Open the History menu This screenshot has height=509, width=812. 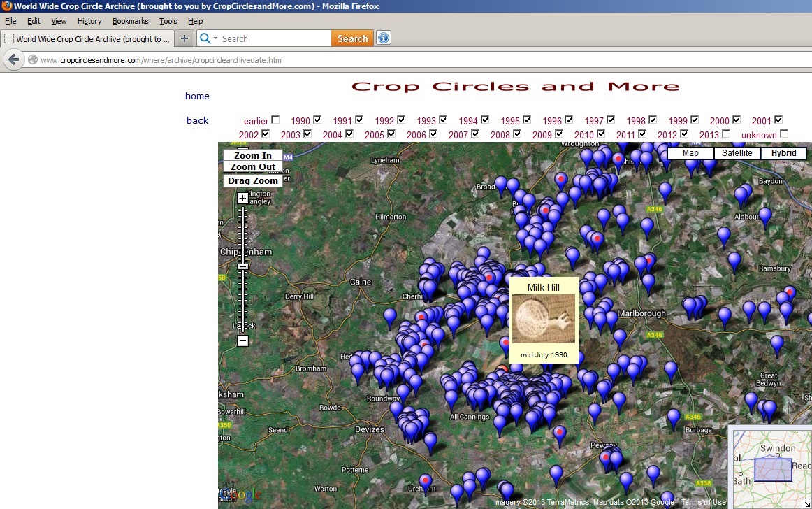pyautogui.click(x=89, y=21)
